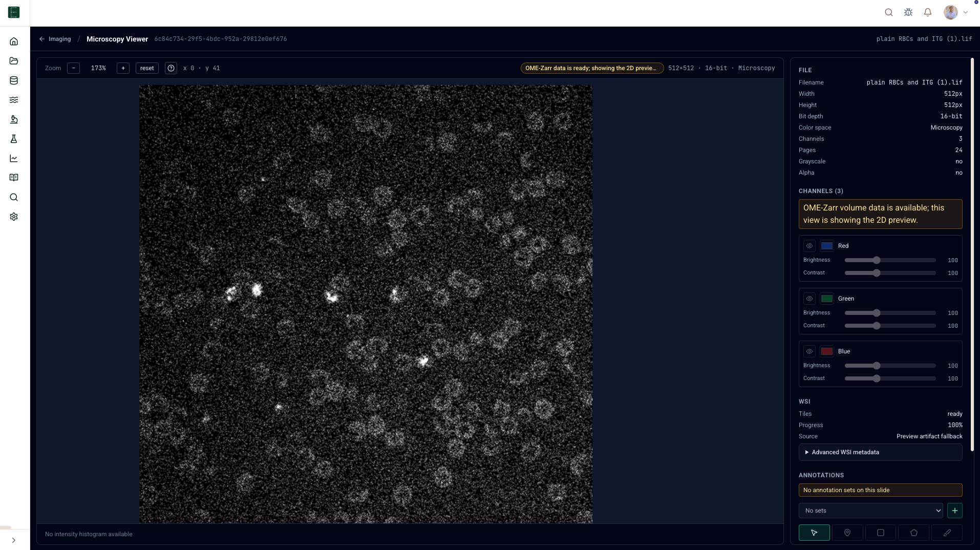Open the home icon in sidebar
Screen dimensions: 980x550
point(14,41)
